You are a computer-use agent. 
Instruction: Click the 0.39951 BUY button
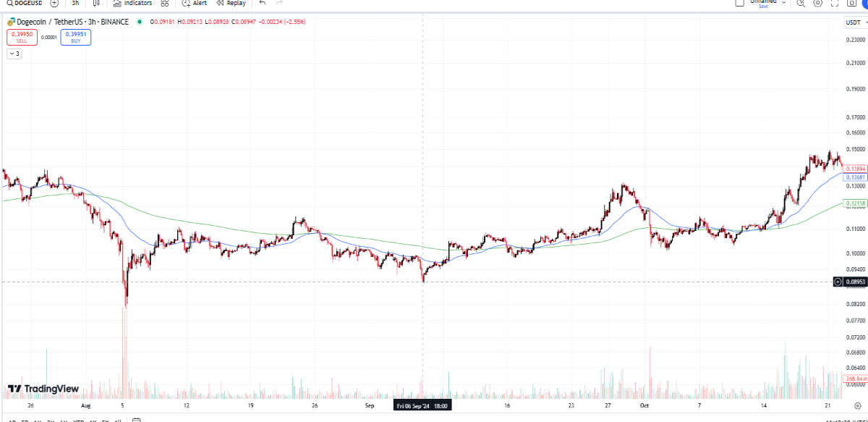click(76, 37)
